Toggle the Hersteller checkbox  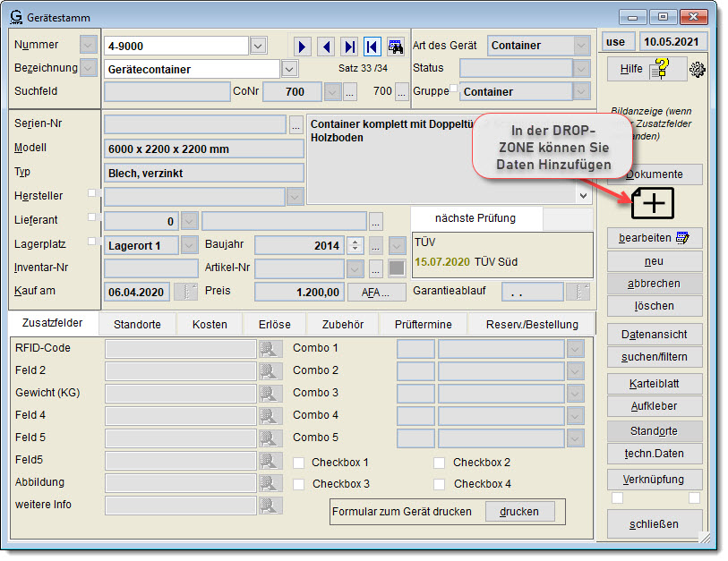click(92, 193)
